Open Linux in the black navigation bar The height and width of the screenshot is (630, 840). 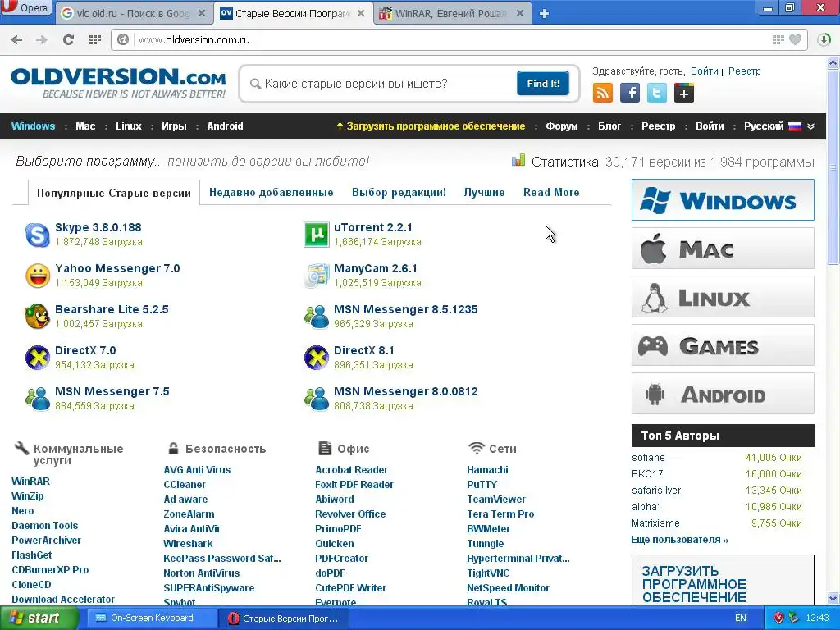click(x=129, y=126)
